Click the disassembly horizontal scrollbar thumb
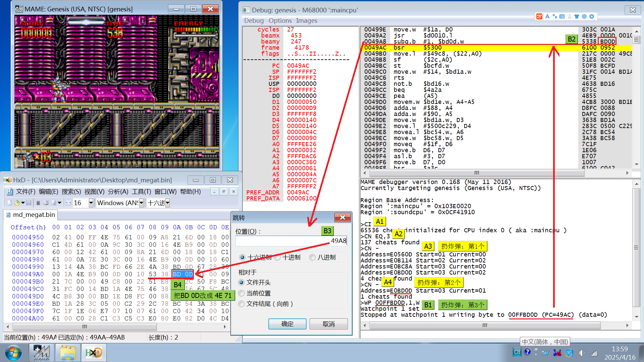This screenshot has height=362, width=644. click(477, 173)
